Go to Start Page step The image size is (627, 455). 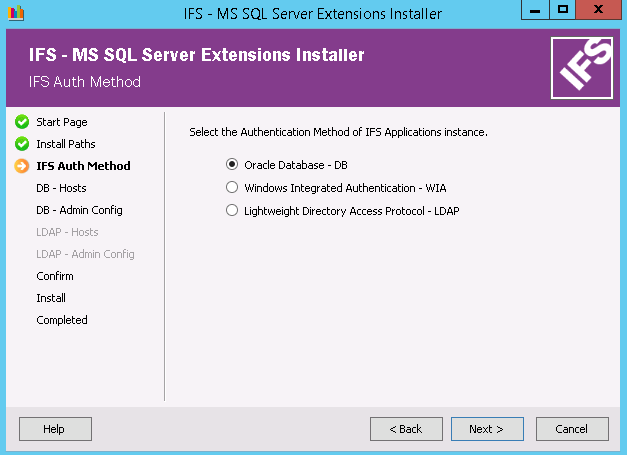62,122
